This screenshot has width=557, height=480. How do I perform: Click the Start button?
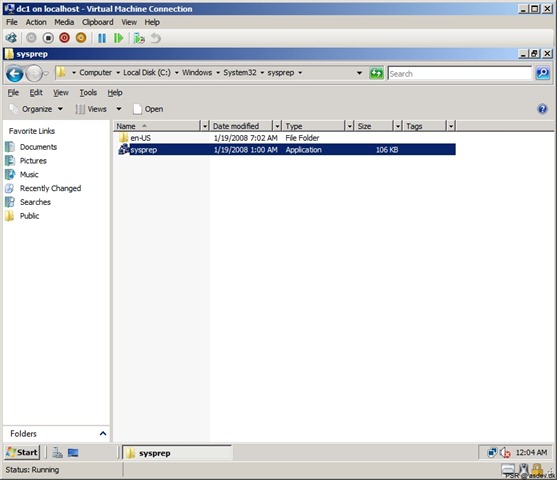[22, 452]
